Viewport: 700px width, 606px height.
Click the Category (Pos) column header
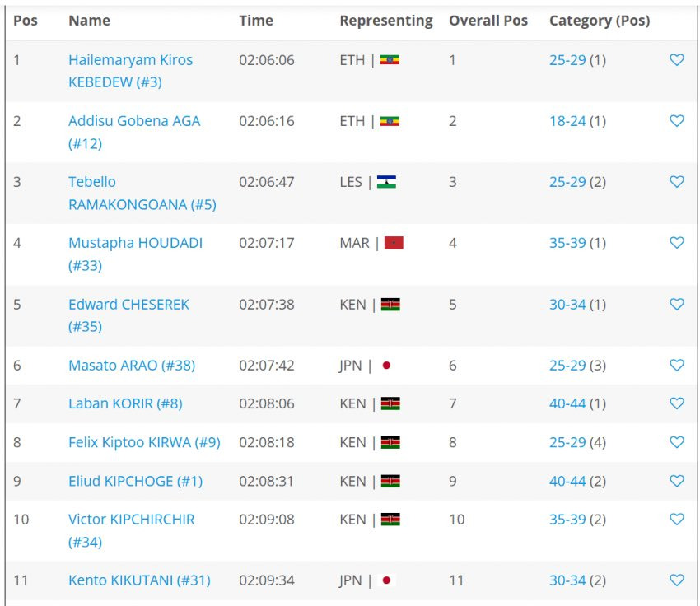coord(599,21)
